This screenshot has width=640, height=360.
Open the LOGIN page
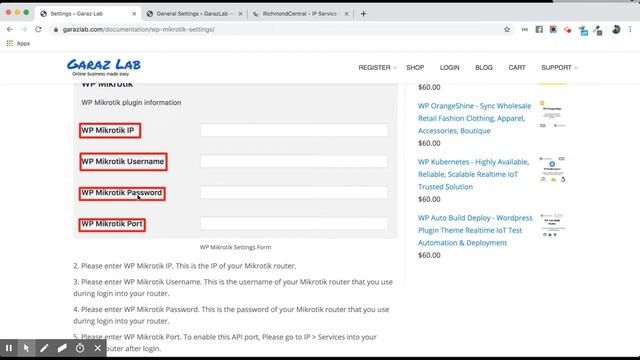coord(449,67)
